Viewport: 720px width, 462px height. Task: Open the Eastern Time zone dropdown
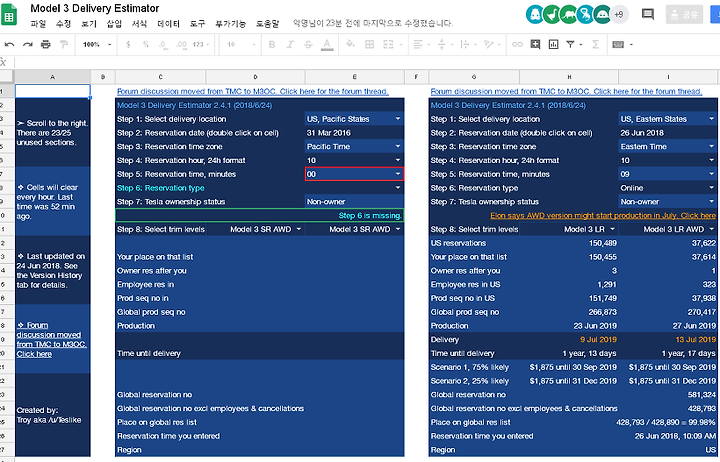[x=712, y=146]
